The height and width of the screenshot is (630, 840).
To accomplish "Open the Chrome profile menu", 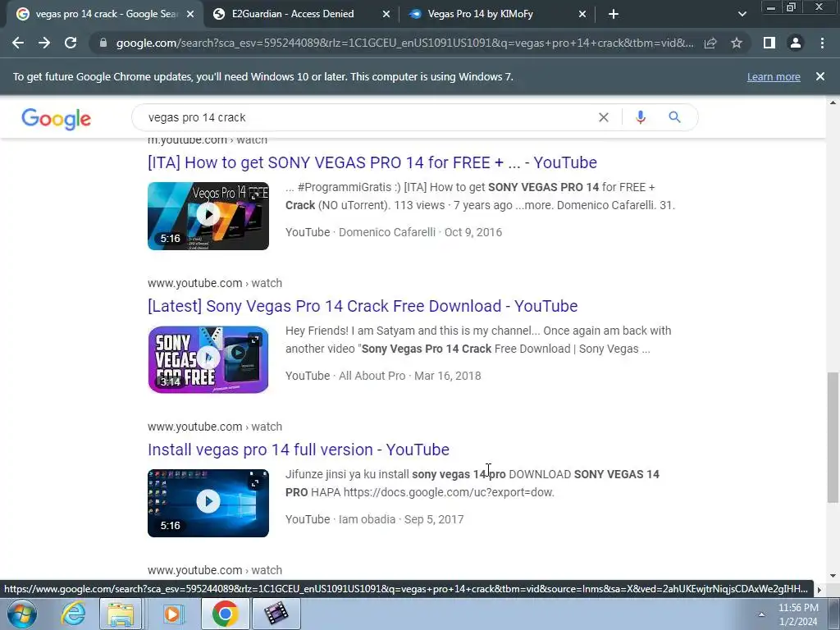I will click(796, 43).
